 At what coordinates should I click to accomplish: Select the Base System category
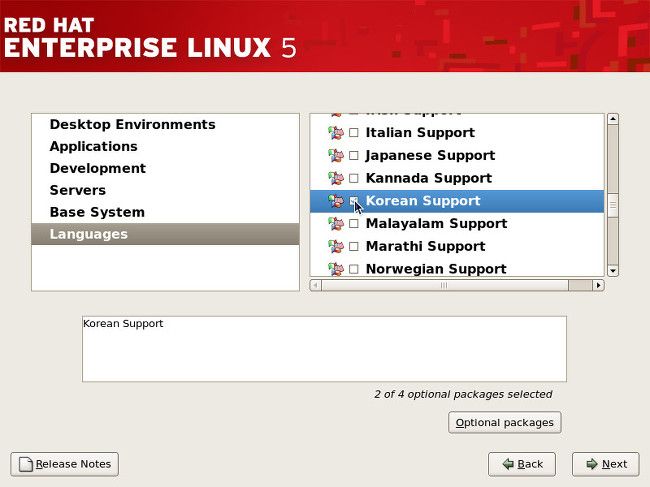(165, 212)
